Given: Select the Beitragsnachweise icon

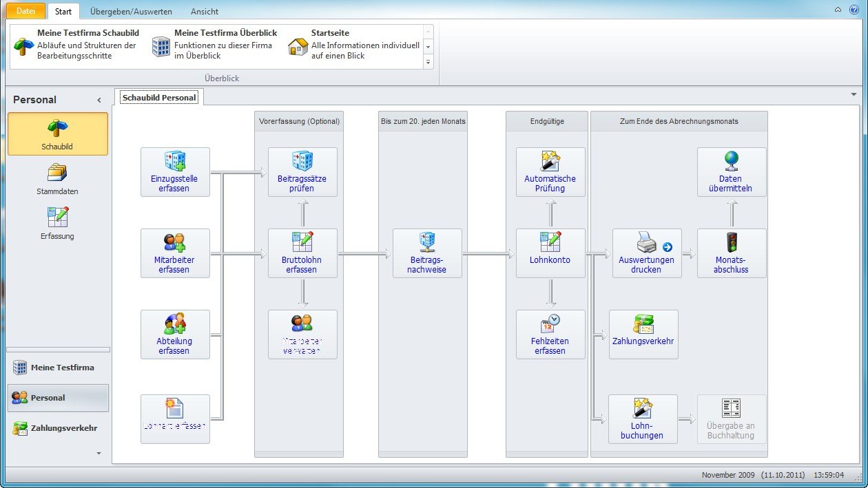Looking at the screenshot, I should pyautogui.click(x=427, y=243).
